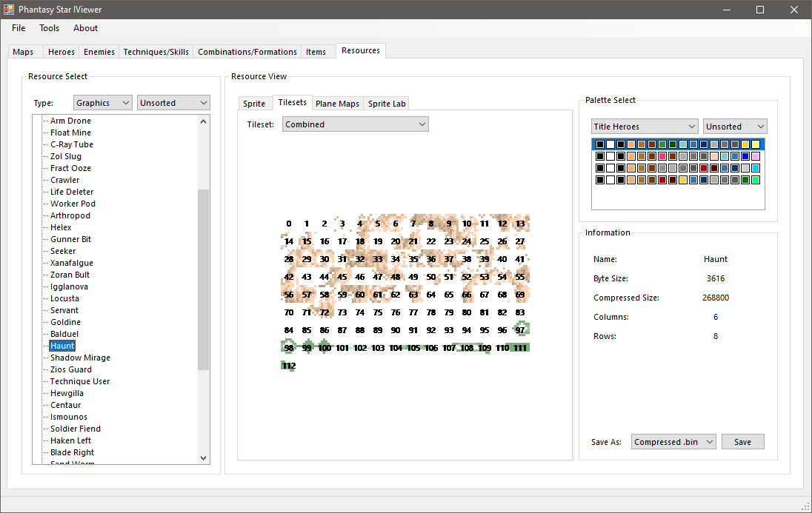Viewport: 812px width, 513px height.
Task: Open the Combinations/Formations tab
Action: coord(247,52)
